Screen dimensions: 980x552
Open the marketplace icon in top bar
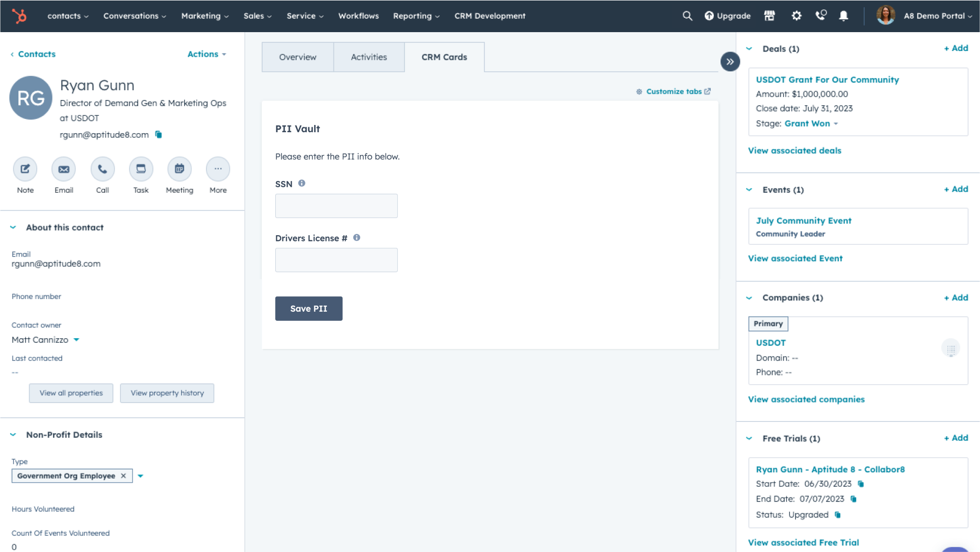pyautogui.click(x=769, y=16)
